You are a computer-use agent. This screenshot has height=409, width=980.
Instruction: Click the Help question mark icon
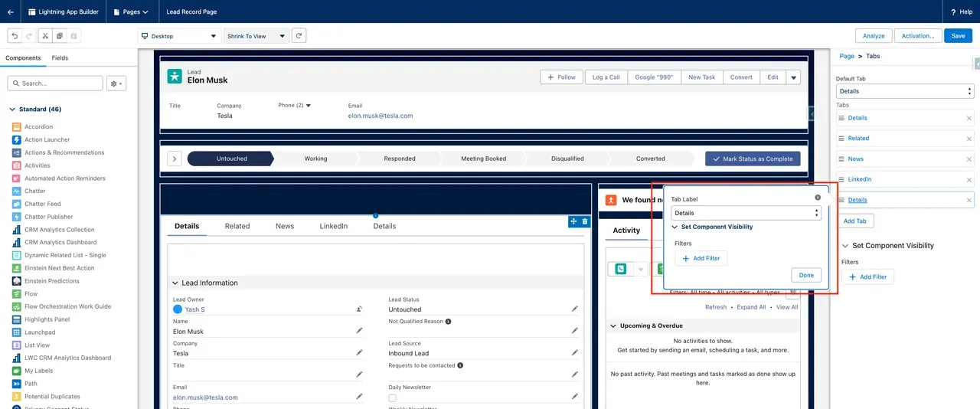(953, 11)
